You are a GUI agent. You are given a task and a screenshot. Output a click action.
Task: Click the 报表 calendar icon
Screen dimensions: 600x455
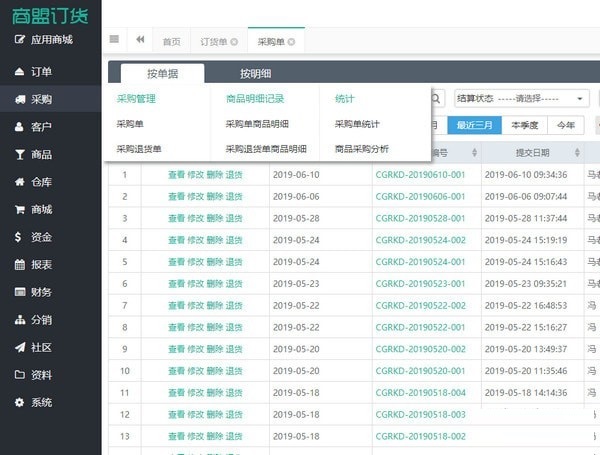pos(20,265)
